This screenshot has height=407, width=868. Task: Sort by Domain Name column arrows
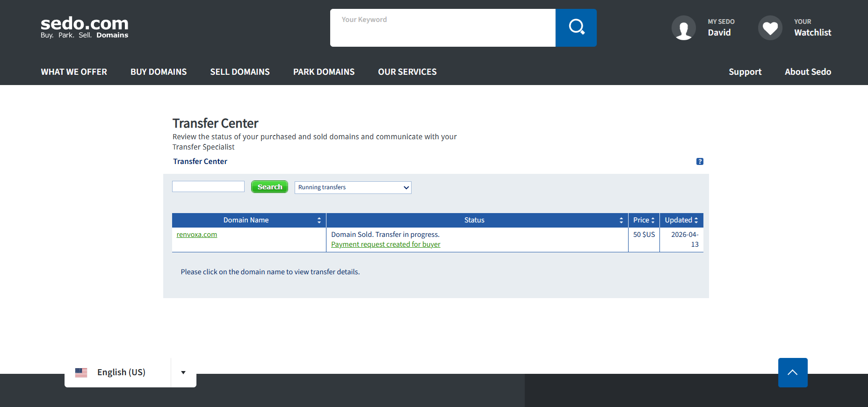tap(319, 220)
